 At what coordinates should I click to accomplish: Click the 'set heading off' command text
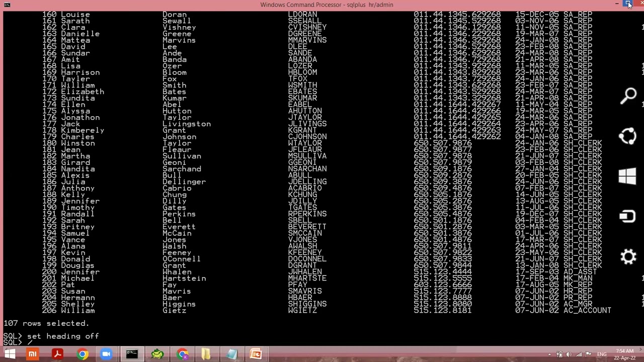63,336
